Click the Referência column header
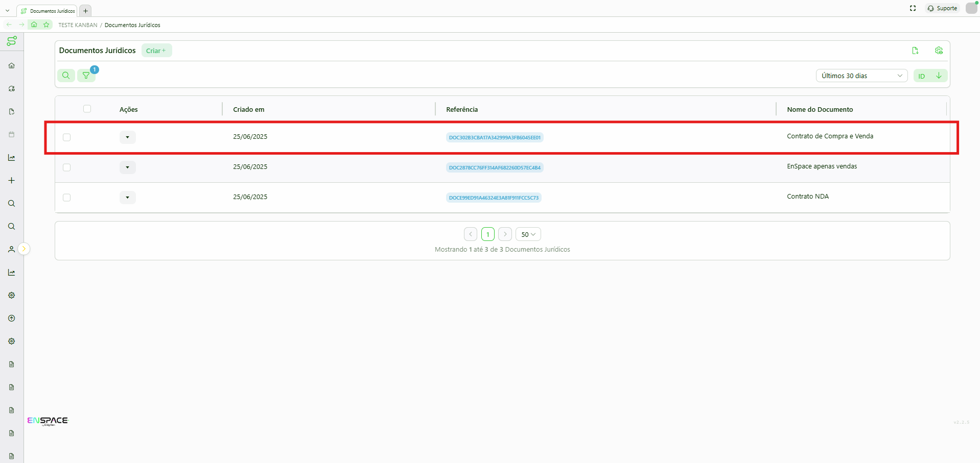This screenshot has width=980, height=463. [x=462, y=109]
